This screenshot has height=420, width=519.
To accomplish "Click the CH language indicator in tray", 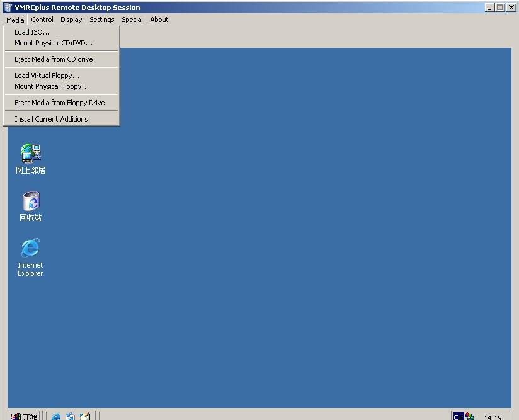I will [458, 417].
